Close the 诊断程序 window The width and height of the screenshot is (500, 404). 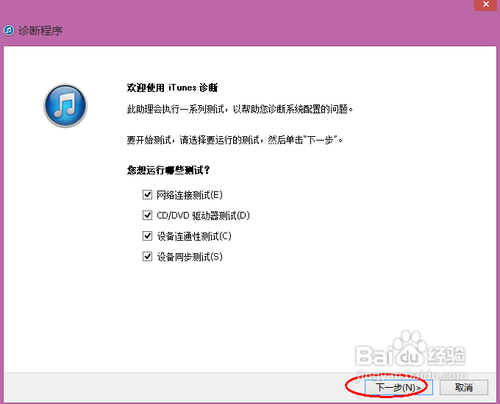[486, 5]
